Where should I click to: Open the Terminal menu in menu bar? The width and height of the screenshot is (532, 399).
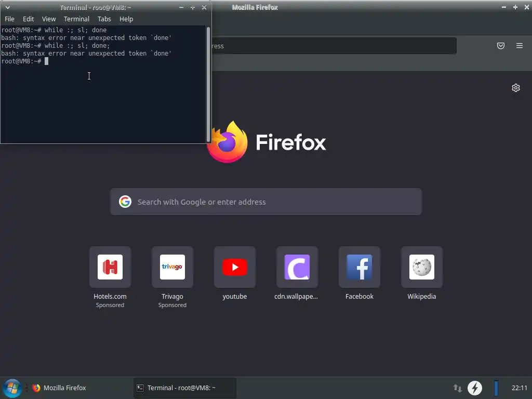tap(77, 19)
